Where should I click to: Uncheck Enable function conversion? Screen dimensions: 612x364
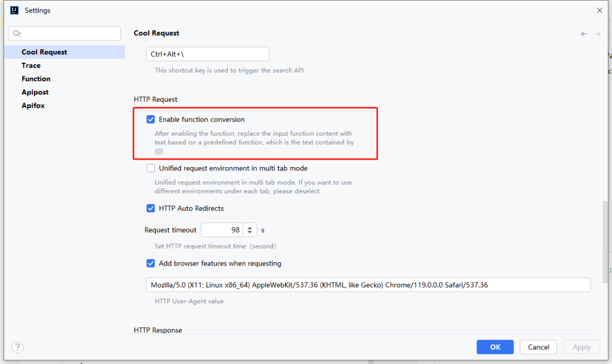pos(150,119)
